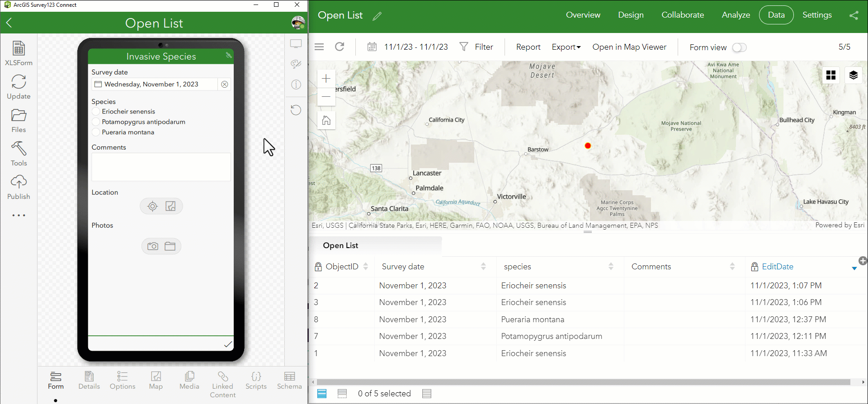The width and height of the screenshot is (868, 404).
Task: Open the map layers icon
Action: click(x=854, y=75)
